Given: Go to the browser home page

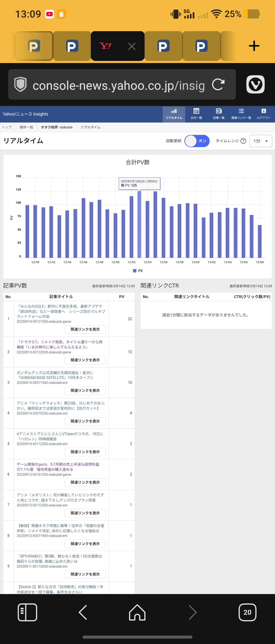Looking at the screenshot, I should (137, 612).
